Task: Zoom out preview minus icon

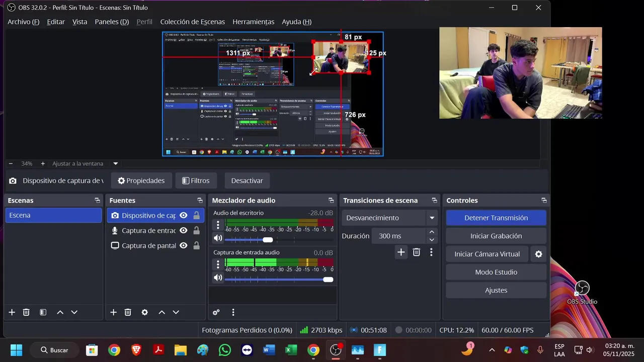Action: [11, 163]
